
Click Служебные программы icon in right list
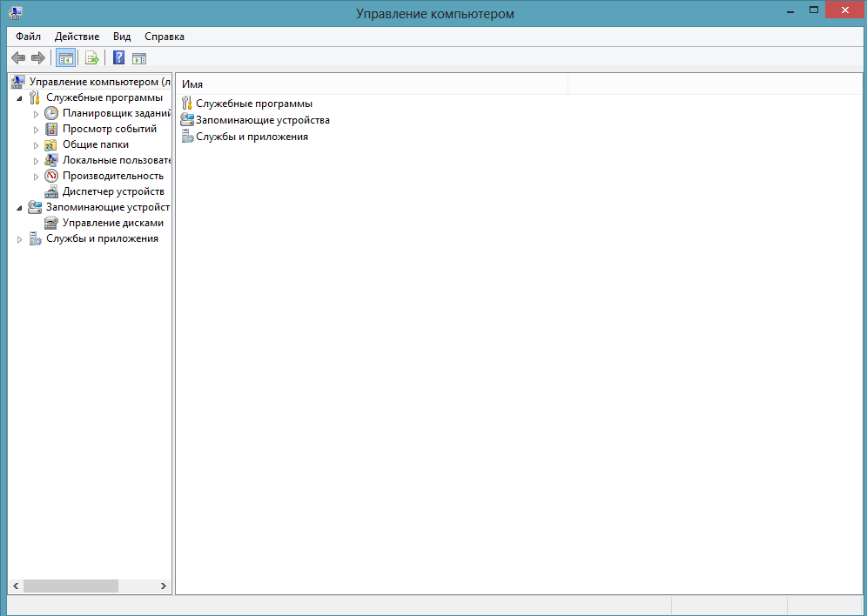pyautogui.click(x=187, y=104)
